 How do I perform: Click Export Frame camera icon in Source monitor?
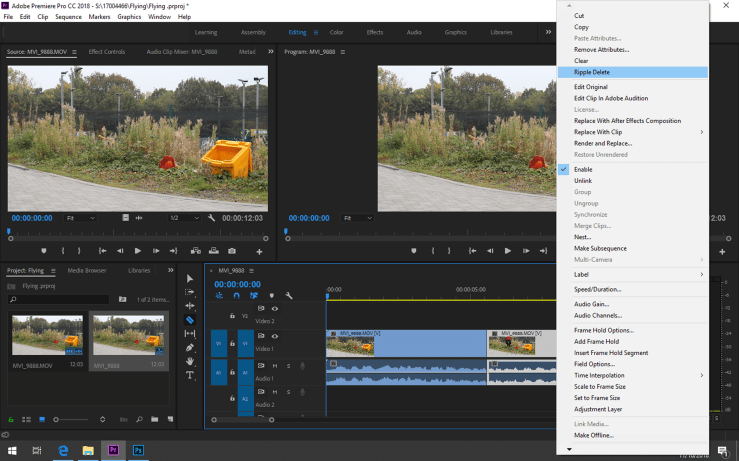pos(232,251)
